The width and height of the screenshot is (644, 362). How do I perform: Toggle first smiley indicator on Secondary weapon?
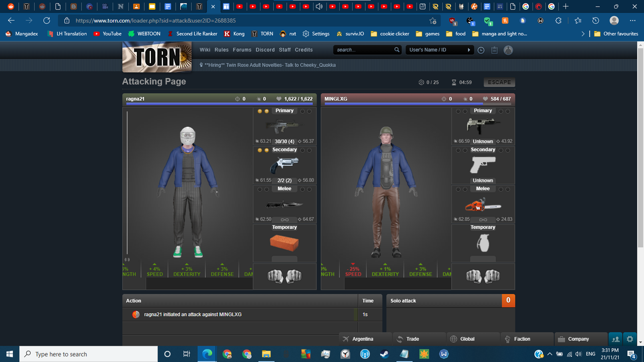click(260, 150)
